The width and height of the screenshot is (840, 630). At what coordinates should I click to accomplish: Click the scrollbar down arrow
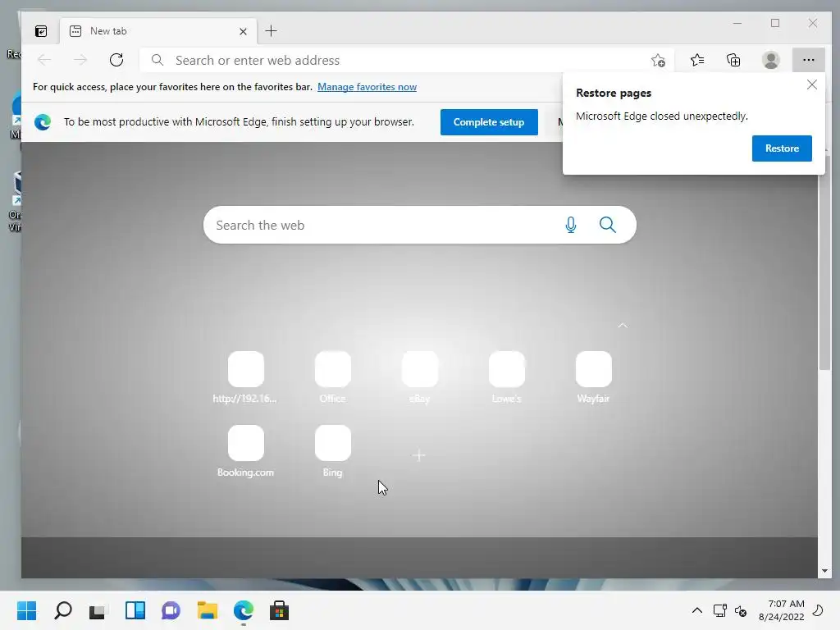824,571
